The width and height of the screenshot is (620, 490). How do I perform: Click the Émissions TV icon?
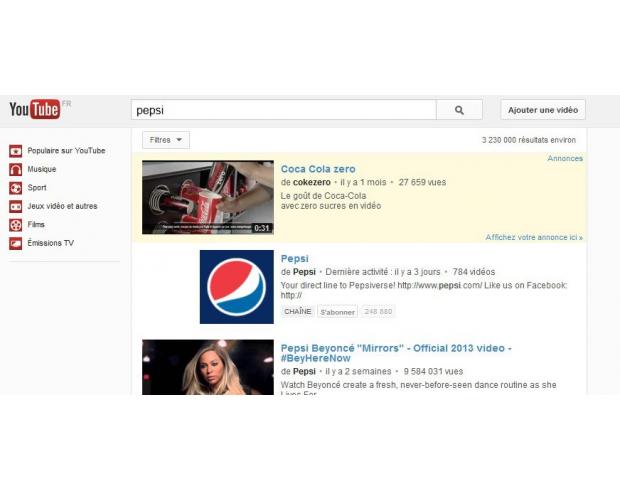15,243
